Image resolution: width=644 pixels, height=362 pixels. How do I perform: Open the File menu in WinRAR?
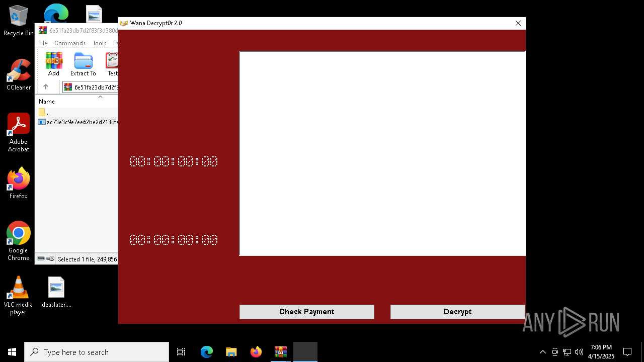pyautogui.click(x=43, y=43)
